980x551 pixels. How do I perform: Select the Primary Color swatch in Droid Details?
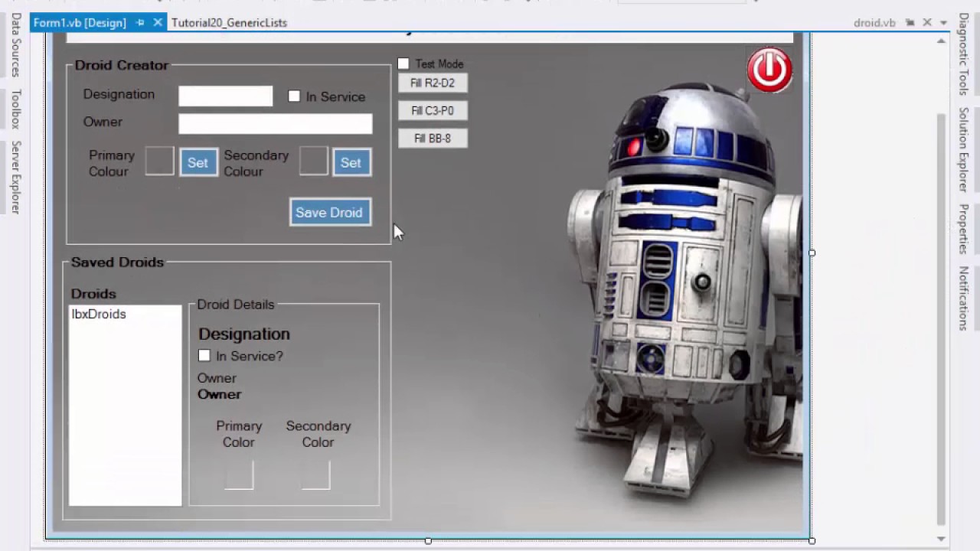[x=239, y=474]
